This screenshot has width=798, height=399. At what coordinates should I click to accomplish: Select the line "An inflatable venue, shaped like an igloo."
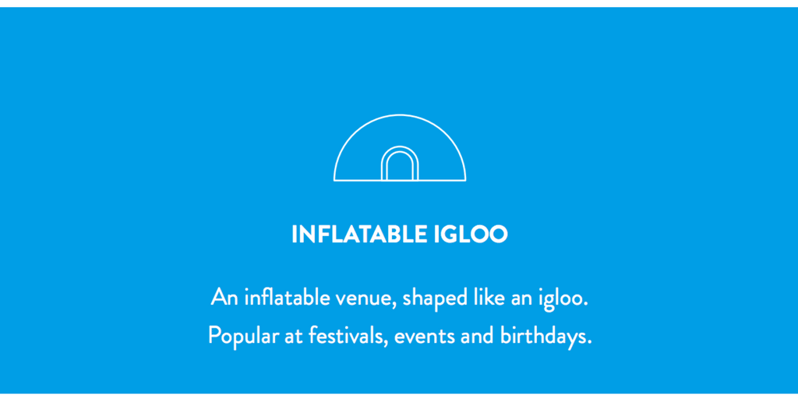(x=400, y=298)
